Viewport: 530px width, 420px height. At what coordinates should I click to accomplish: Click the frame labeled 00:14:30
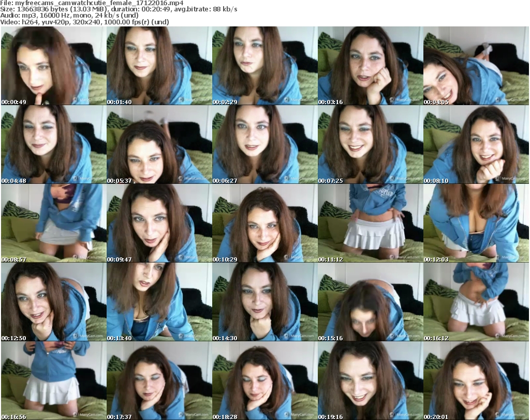tap(264, 302)
